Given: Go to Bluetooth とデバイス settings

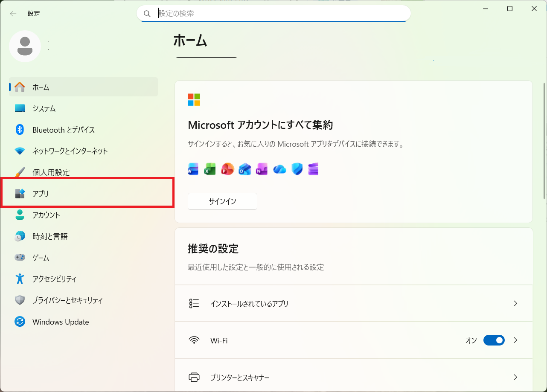Looking at the screenshot, I should tap(84, 130).
